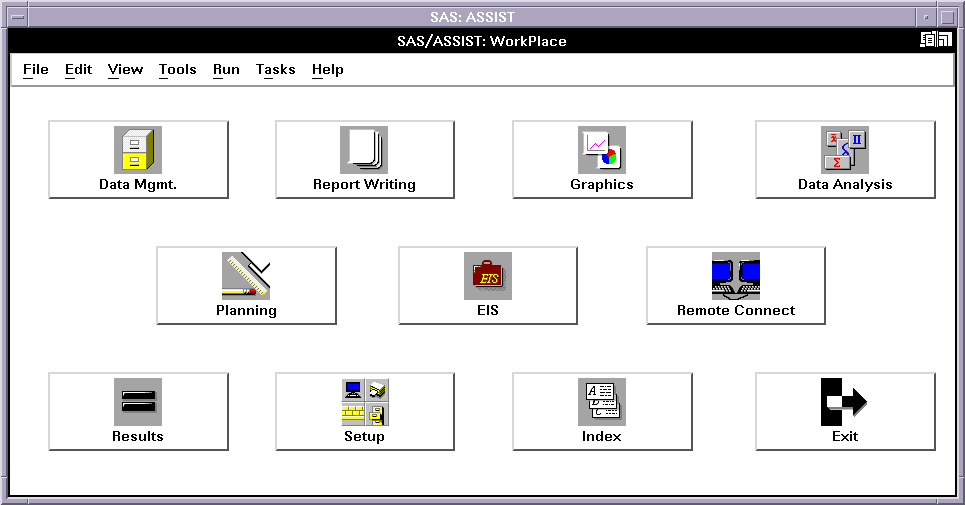Open the Setup configuration icon
The height and width of the screenshot is (505, 965).
tap(364, 403)
